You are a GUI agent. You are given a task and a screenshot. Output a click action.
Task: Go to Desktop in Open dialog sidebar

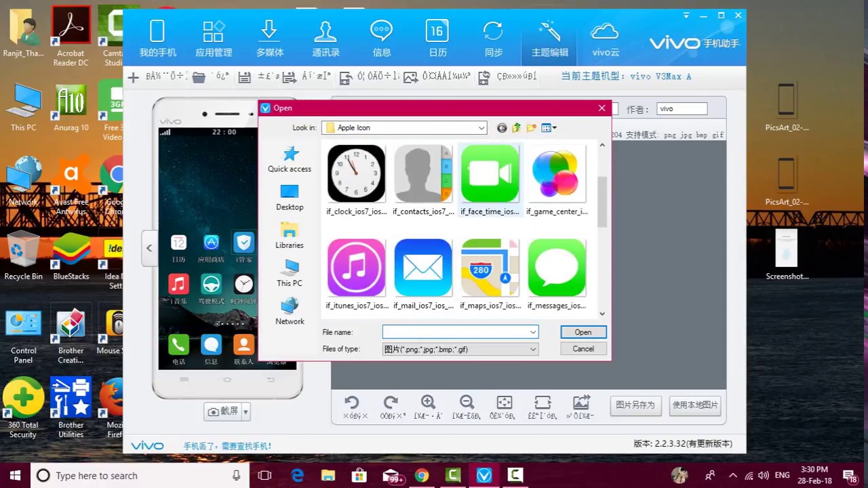[290, 197]
